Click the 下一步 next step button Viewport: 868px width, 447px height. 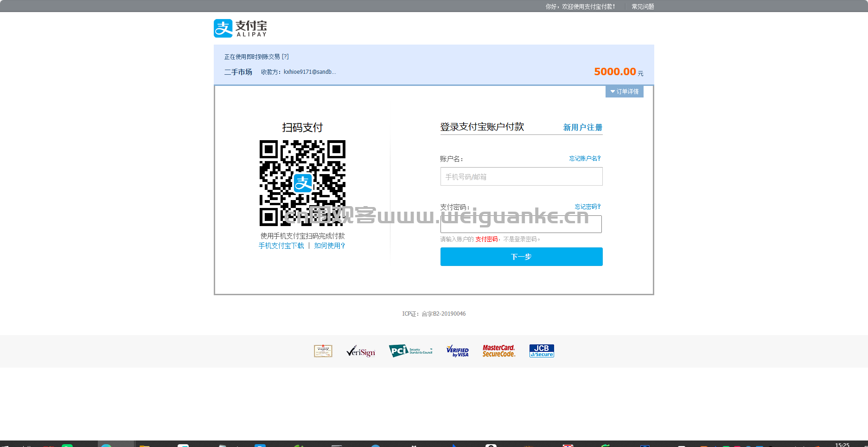pos(521,257)
